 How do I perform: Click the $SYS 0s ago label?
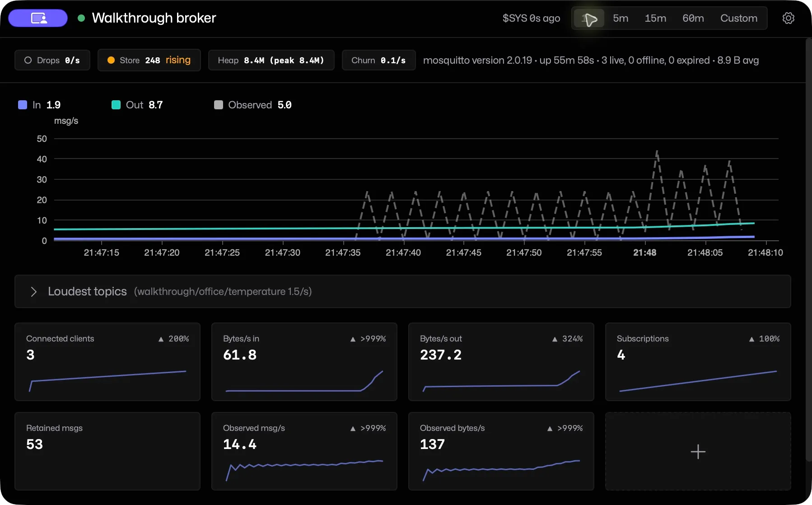pos(531,18)
